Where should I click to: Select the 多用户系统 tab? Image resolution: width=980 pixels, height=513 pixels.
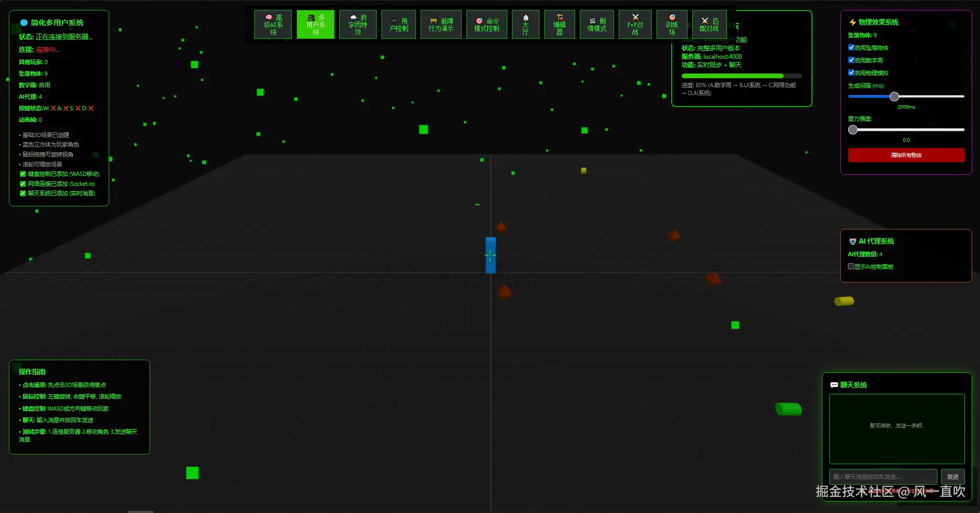coord(316,25)
